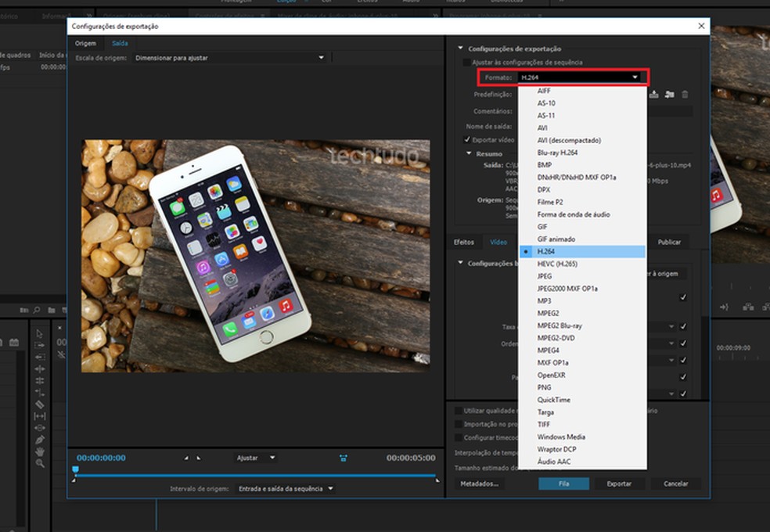Choose QuickTime from the format list

click(x=553, y=400)
